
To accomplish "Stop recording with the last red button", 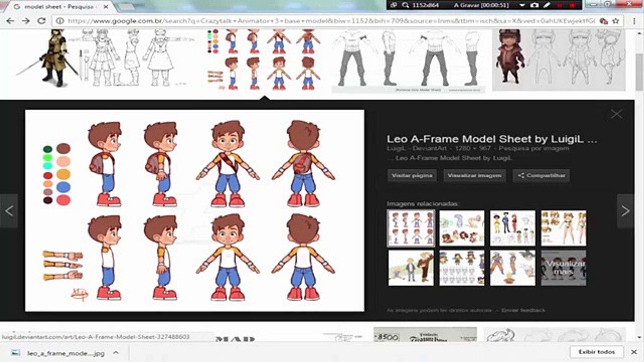I will (x=572, y=5).
